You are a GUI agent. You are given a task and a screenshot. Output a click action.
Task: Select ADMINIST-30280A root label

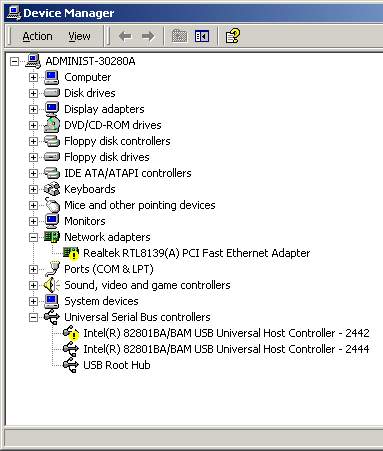coord(90,61)
